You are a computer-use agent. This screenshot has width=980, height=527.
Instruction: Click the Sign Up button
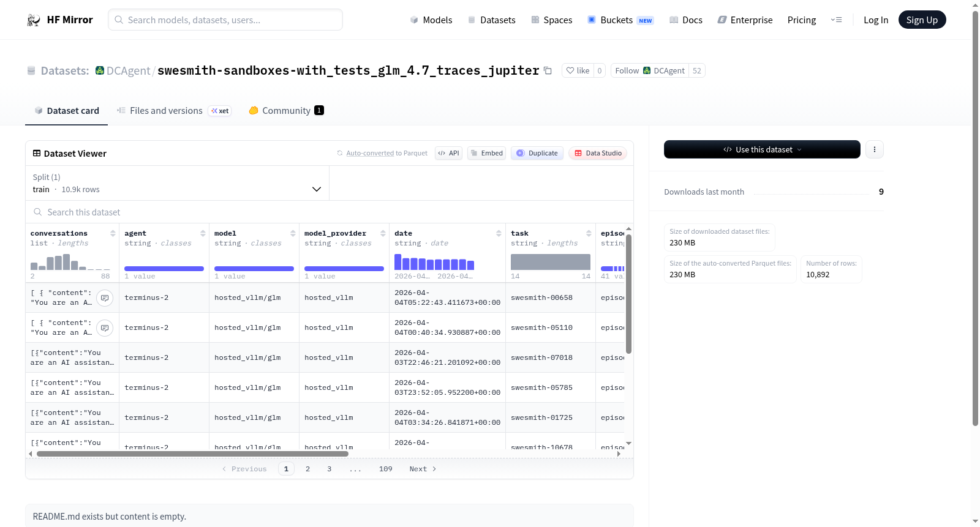coord(922,20)
